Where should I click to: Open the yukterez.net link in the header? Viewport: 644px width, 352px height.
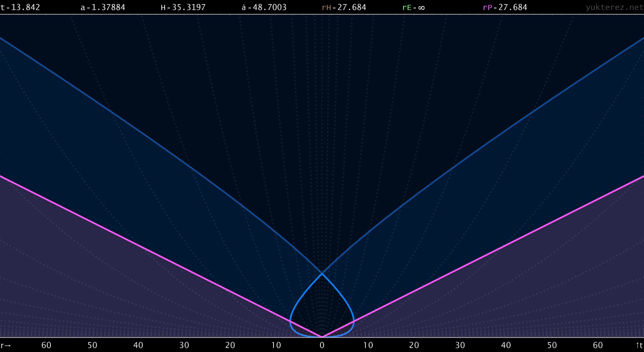[614, 8]
